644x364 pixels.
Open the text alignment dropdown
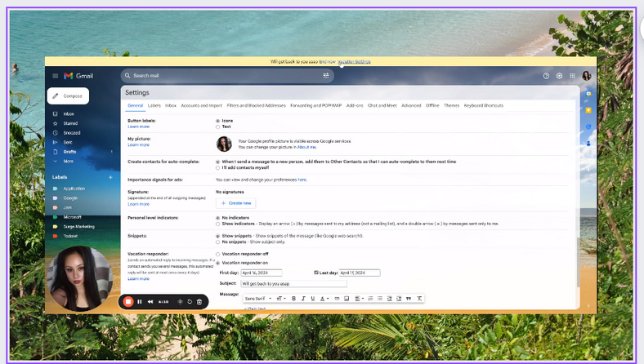coord(360,299)
